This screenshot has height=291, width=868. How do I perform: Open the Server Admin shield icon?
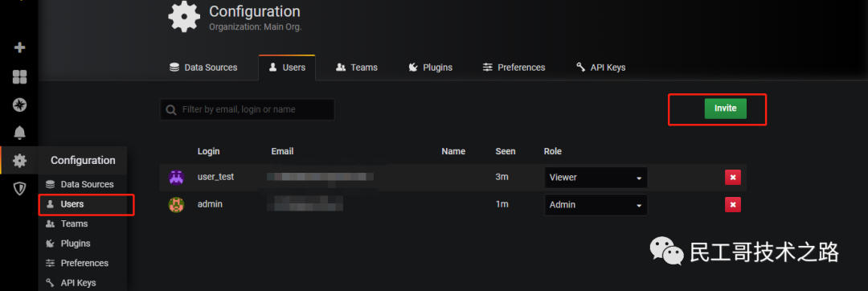click(20, 189)
